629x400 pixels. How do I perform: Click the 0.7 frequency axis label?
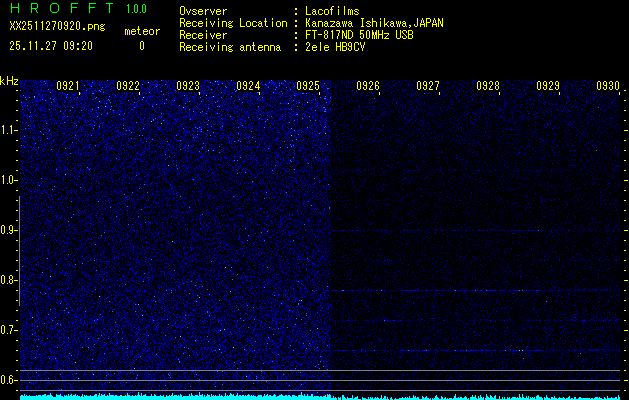pyautogui.click(x=9, y=330)
